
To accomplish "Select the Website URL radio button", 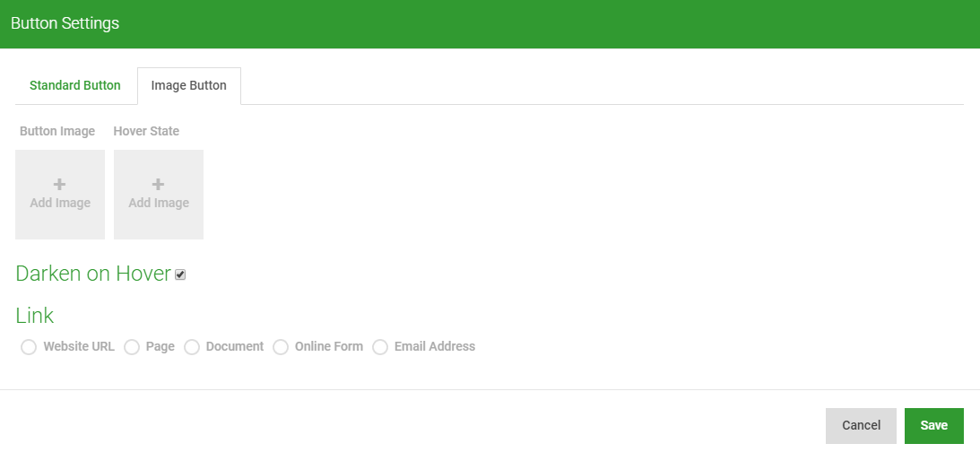I will [x=29, y=346].
